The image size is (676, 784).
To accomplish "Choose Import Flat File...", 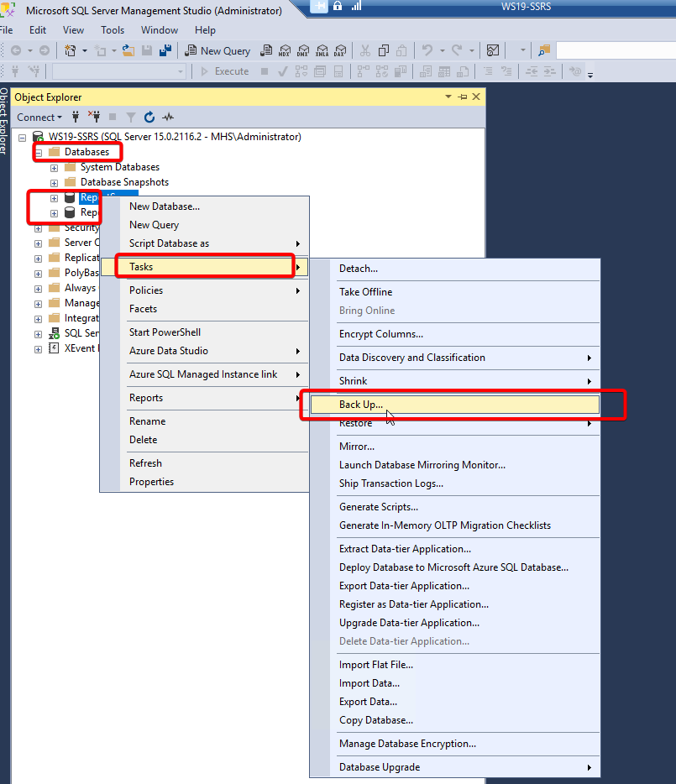I will tap(455, 665).
